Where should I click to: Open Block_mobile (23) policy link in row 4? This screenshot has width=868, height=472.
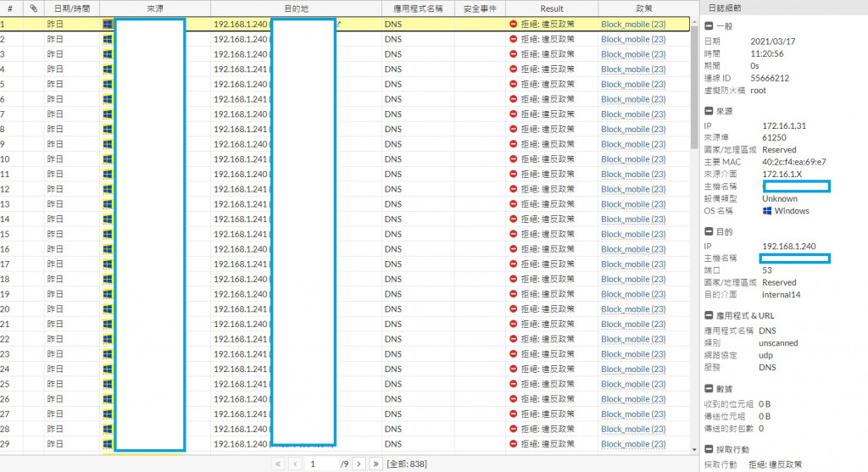tap(633, 69)
